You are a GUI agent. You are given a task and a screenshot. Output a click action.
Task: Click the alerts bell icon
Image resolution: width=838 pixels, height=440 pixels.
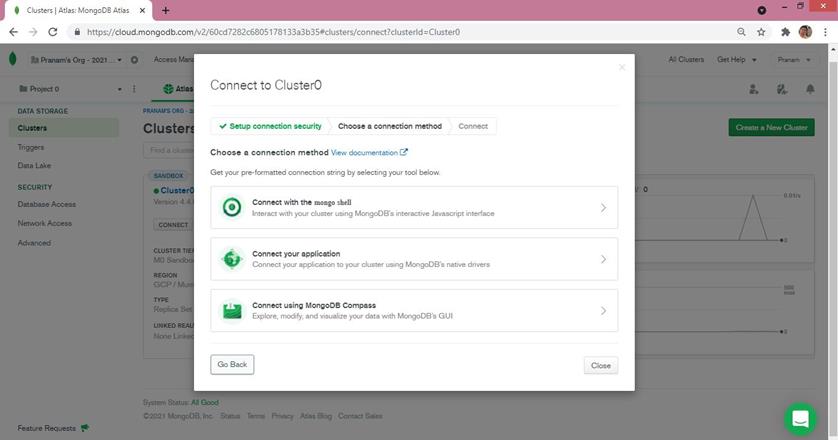coord(810,89)
